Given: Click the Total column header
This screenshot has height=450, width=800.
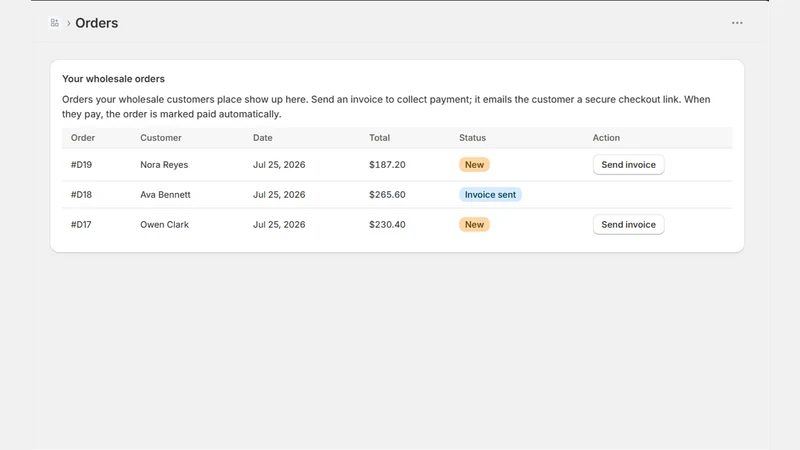Looking at the screenshot, I should 380,138.
